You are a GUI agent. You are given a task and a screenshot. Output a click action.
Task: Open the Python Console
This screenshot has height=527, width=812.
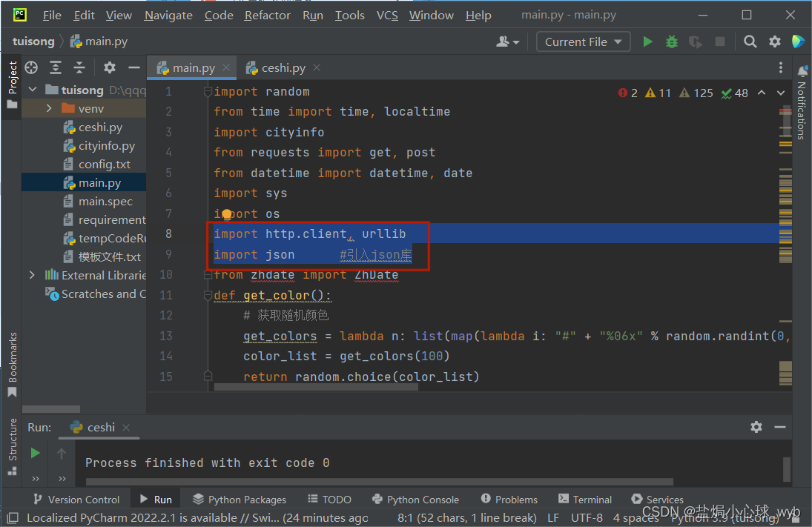[x=415, y=499]
